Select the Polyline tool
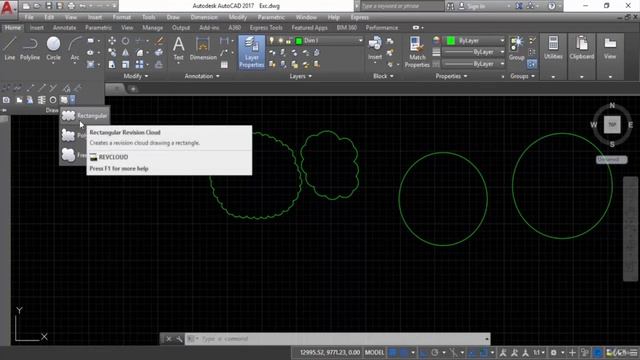Screen dimensions: 640x360 pyautogui.click(x=30, y=49)
